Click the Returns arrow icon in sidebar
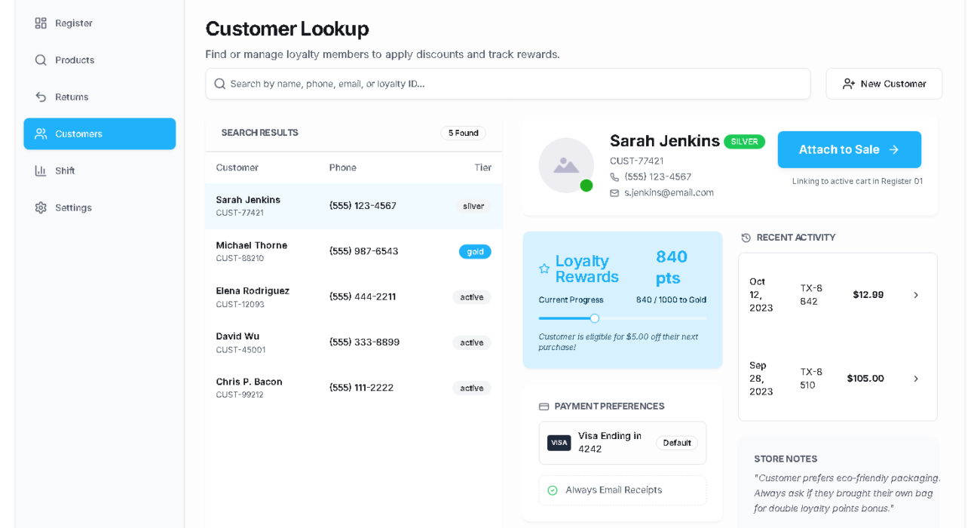Viewport: 980px width, 528px height. (x=41, y=97)
